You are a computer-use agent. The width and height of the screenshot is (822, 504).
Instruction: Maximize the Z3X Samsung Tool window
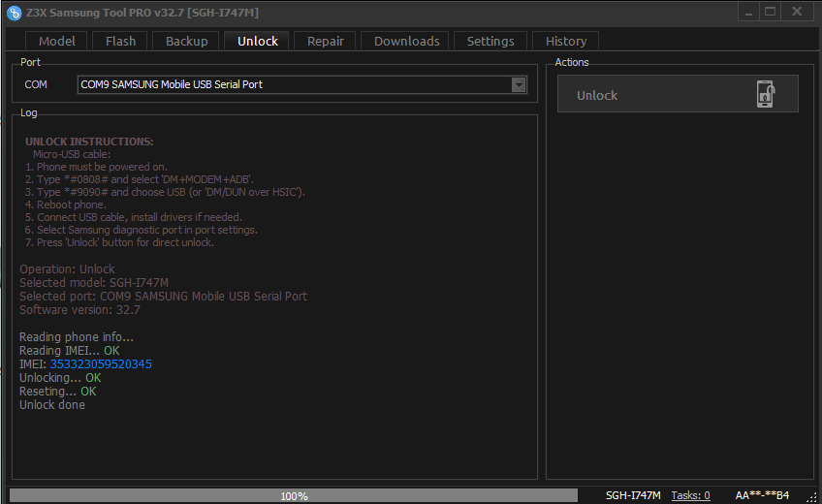pyautogui.click(x=770, y=12)
